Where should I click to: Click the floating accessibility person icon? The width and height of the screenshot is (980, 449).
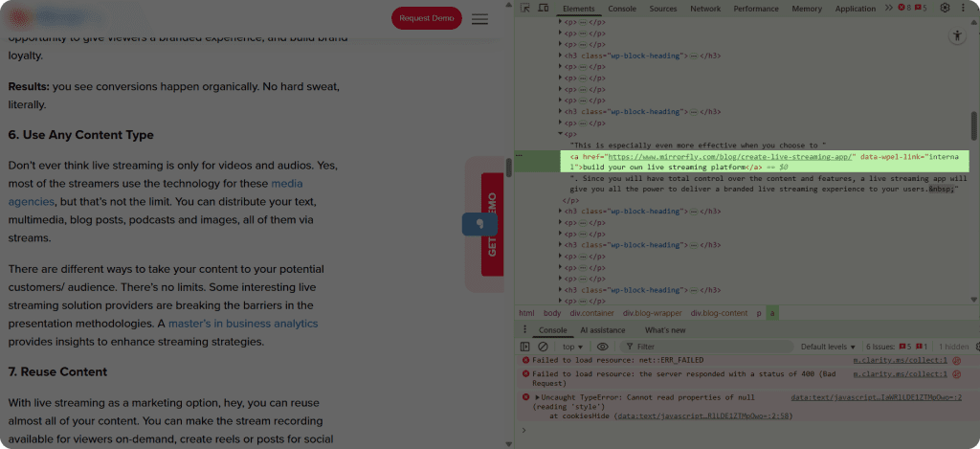point(957,36)
